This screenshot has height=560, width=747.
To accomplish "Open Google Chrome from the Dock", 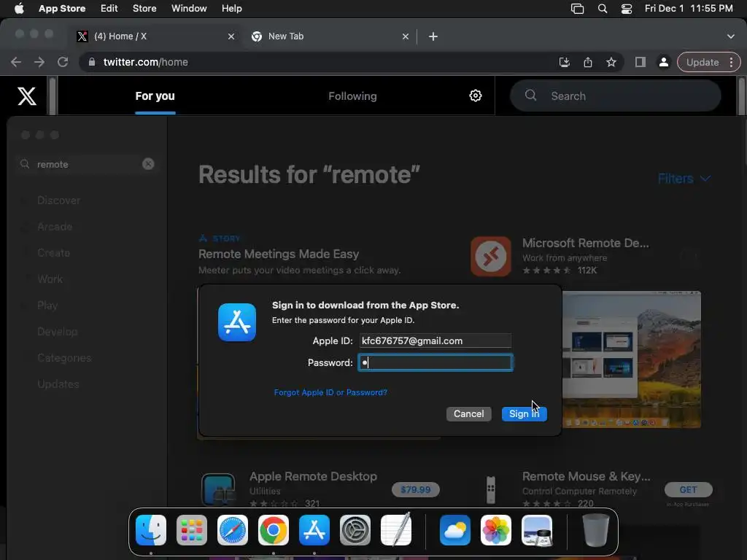I will click(274, 530).
